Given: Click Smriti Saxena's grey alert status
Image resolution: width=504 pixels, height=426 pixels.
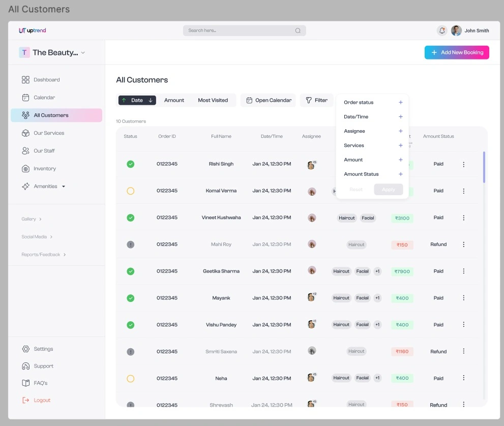Looking at the screenshot, I should pos(131,352).
